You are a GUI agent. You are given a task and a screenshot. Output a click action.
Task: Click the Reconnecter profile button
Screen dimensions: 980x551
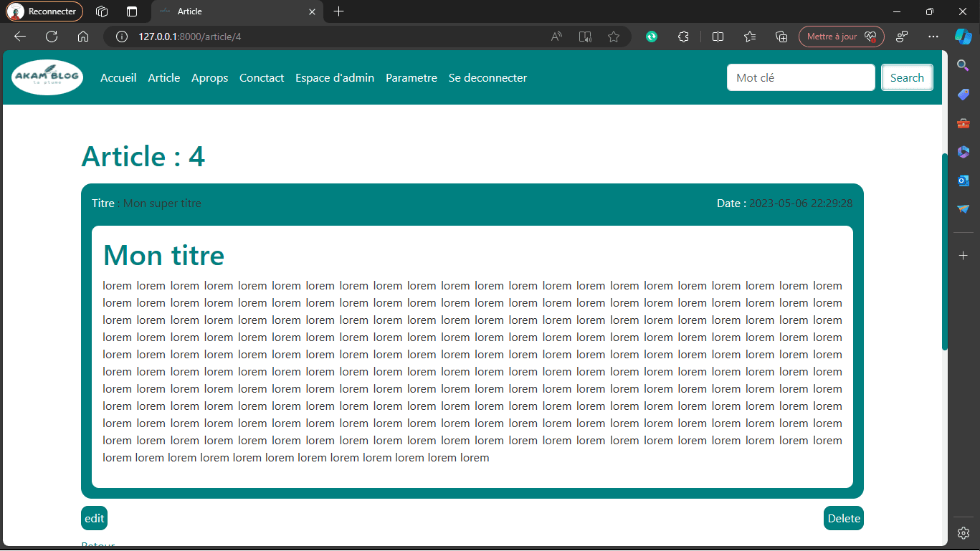click(x=44, y=11)
